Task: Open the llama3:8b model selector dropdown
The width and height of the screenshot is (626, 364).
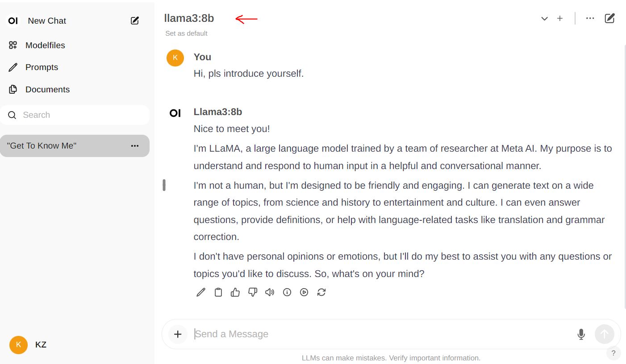Action: (544, 19)
